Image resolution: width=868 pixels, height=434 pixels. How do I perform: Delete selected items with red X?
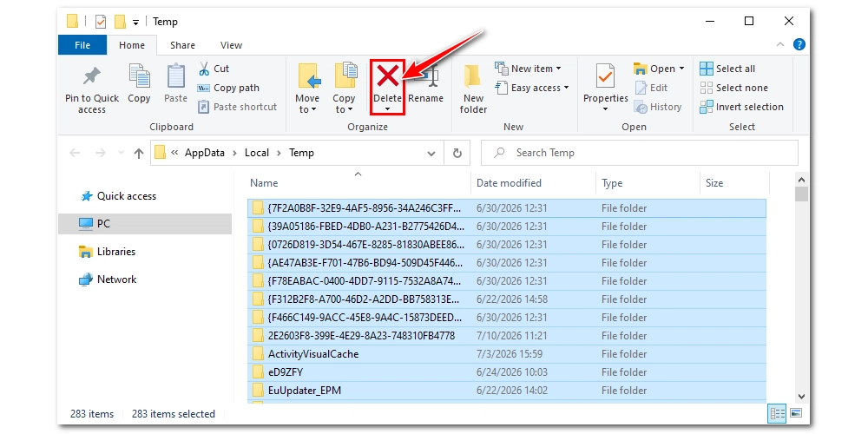pos(387,76)
